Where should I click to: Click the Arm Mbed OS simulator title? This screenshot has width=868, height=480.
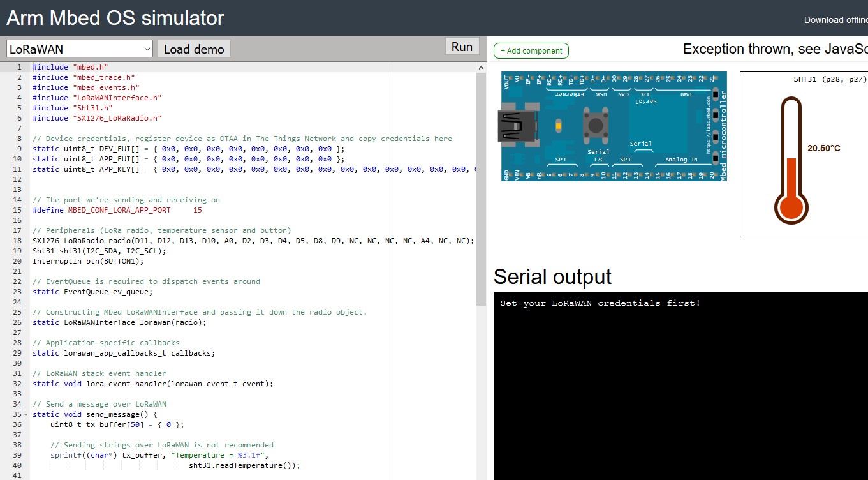[115, 18]
